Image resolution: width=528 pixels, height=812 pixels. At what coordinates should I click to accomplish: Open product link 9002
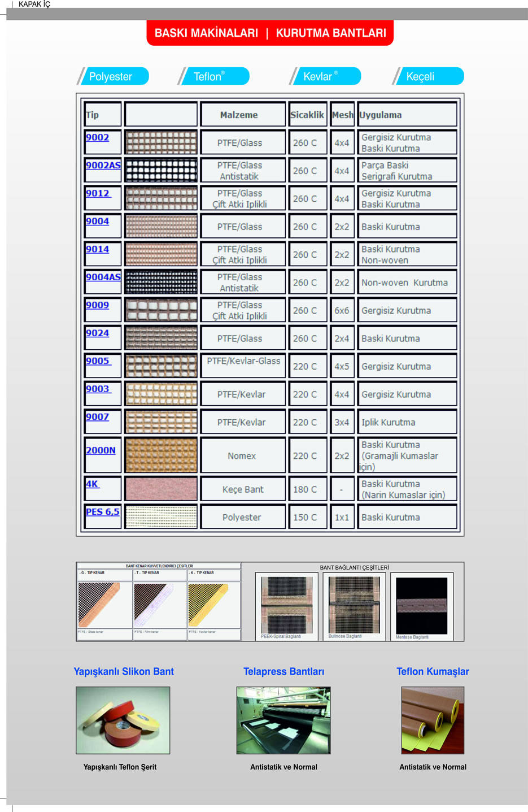click(97, 137)
